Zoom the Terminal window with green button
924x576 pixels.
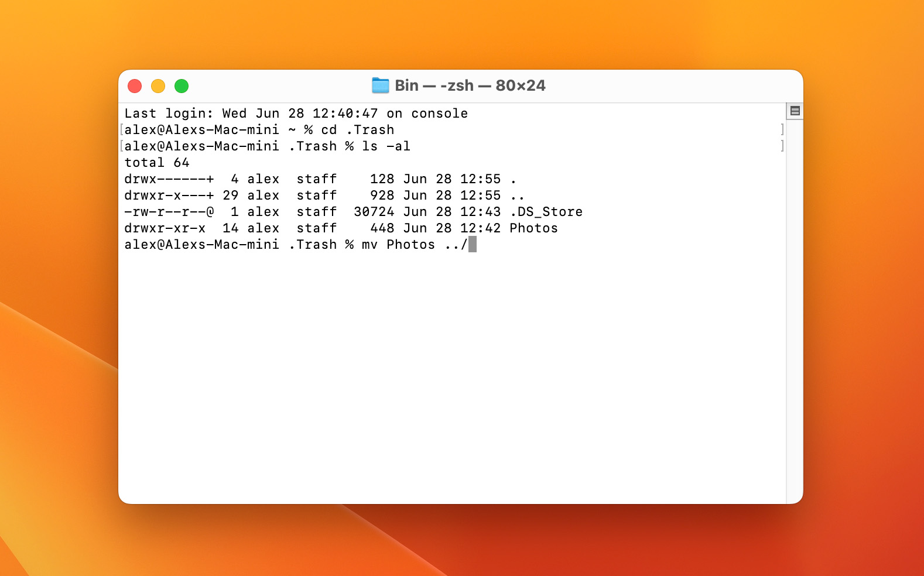(182, 86)
